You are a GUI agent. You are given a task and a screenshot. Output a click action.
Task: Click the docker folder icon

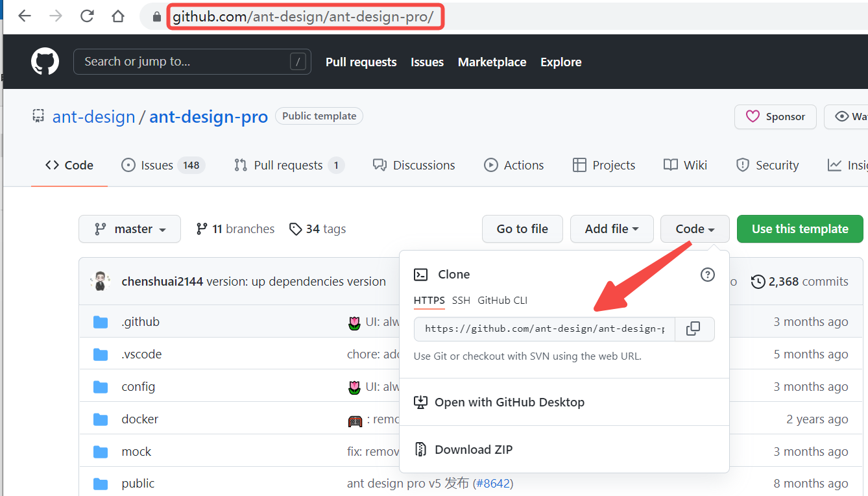point(101,419)
